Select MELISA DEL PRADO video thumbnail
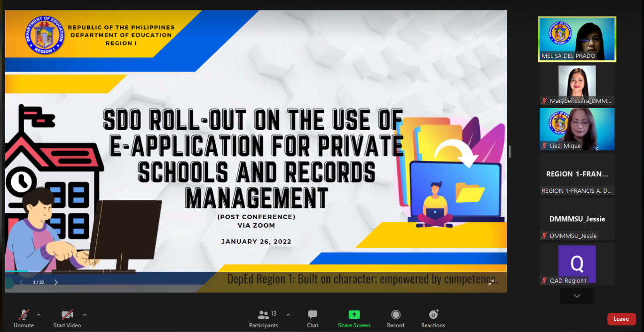The image size is (644, 332). coord(577,39)
